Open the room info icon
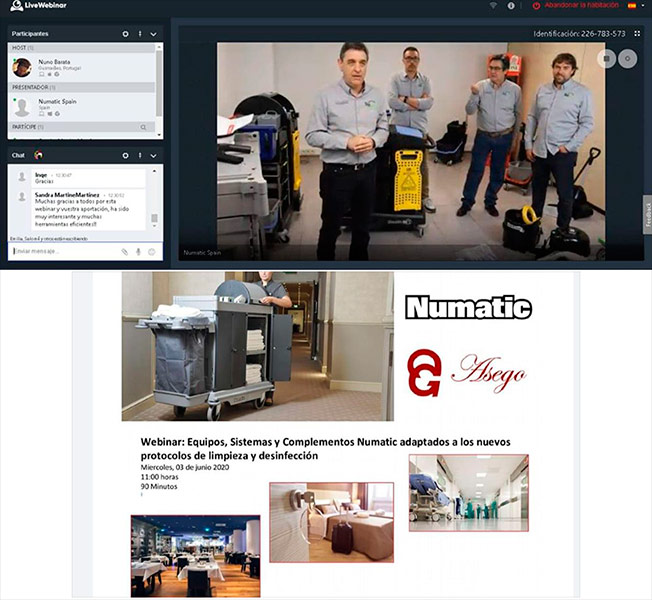Image resolution: width=652 pixels, height=600 pixels. [x=511, y=6]
